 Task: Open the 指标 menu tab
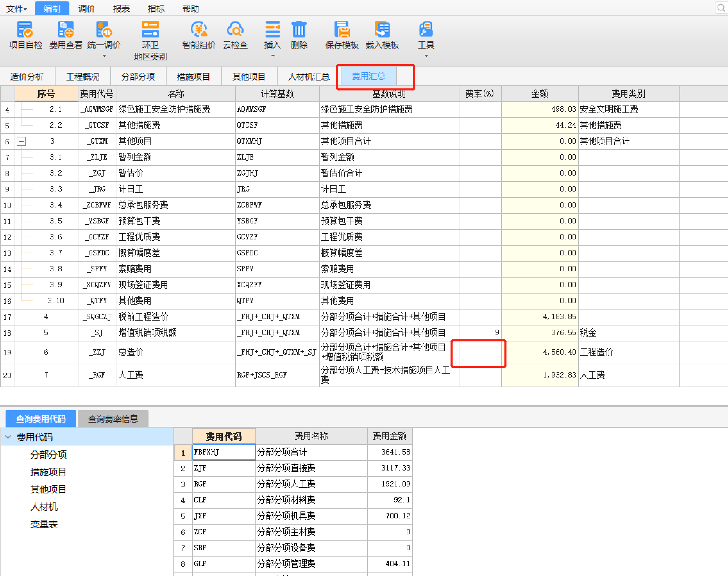coord(156,9)
